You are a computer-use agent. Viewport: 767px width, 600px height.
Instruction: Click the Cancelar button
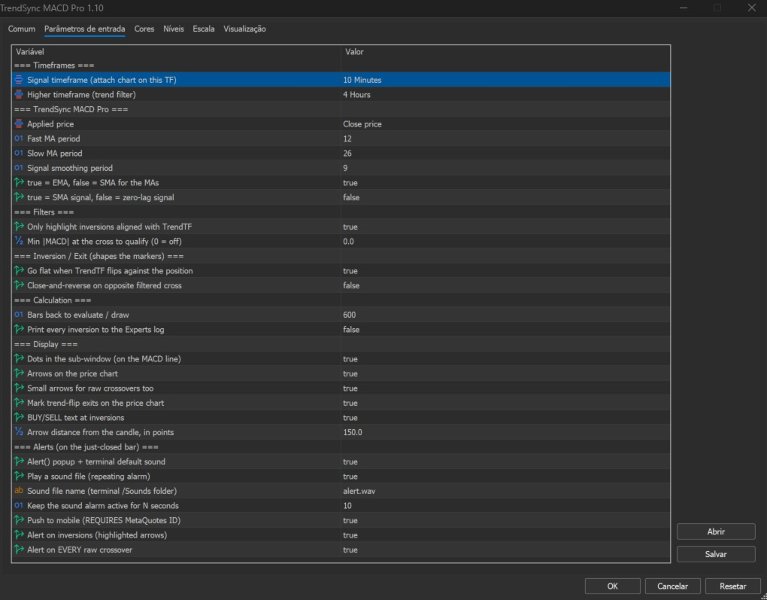tap(672, 586)
